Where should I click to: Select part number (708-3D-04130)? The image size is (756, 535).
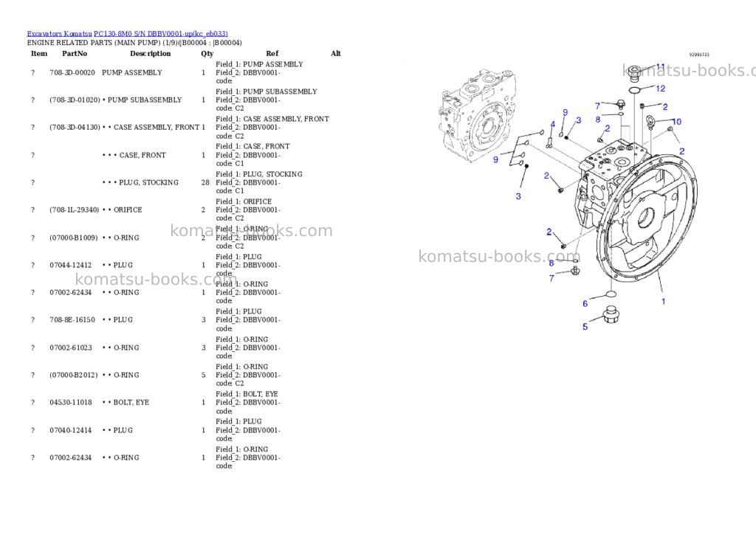click(x=75, y=128)
